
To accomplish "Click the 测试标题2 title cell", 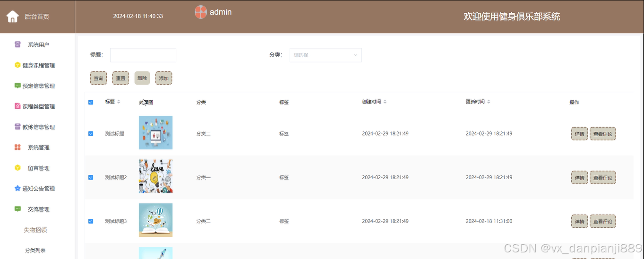I will (x=116, y=178).
